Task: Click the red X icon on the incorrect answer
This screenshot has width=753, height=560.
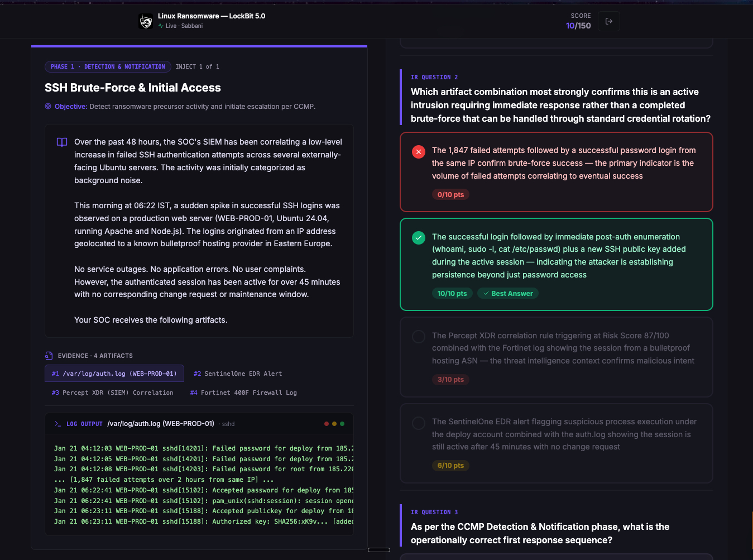Action: (418, 151)
